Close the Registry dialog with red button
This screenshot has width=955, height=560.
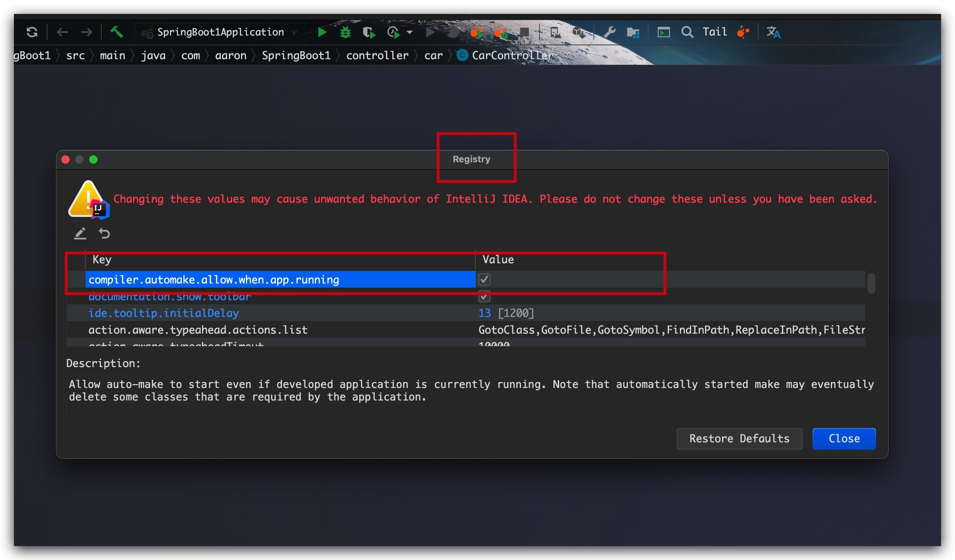(65, 160)
